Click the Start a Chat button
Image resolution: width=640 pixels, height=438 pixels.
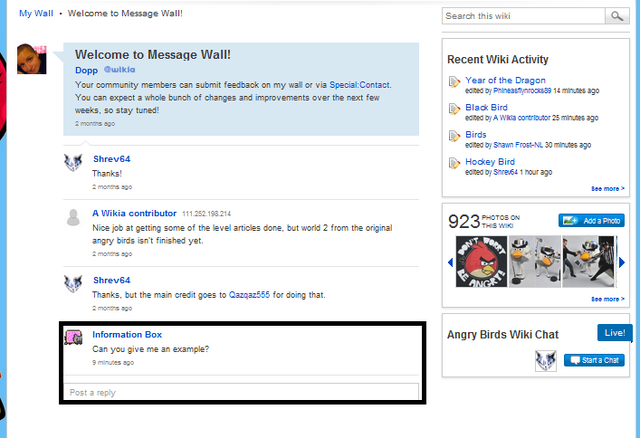pyautogui.click(x=594, y=360)
